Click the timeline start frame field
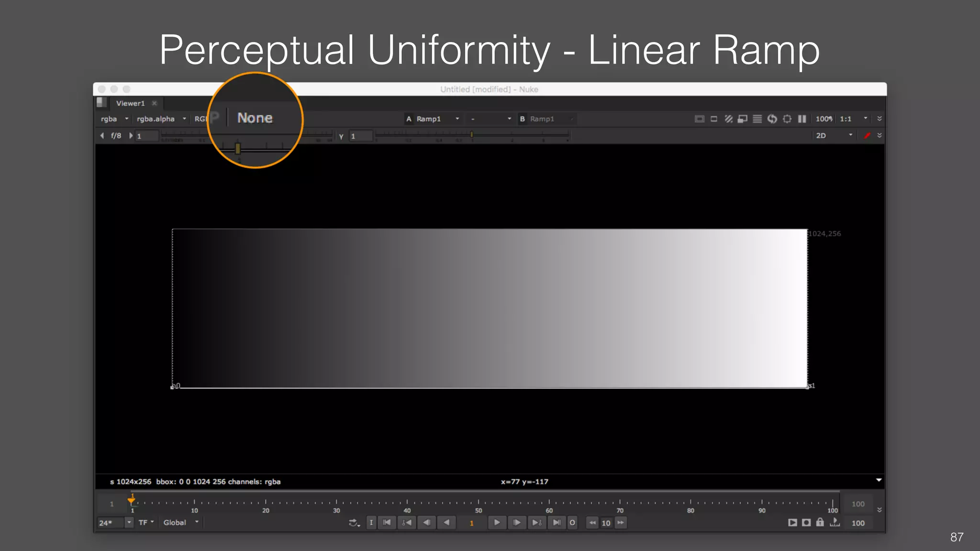The image size is (980, 551). click(x=111, y=504)
